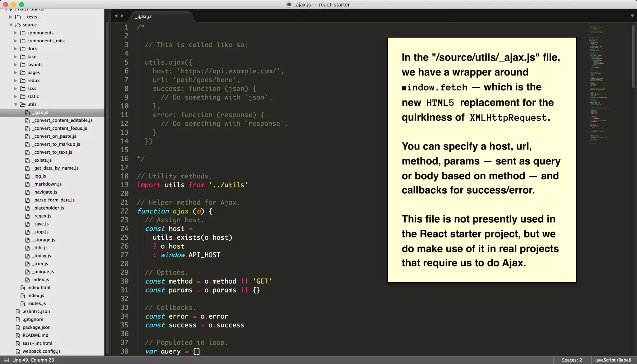Open _save.js in the sidebar
Image resolution: width=637 pixels, height=364 pixels.
pyautogui.click(x=40, y=224)
